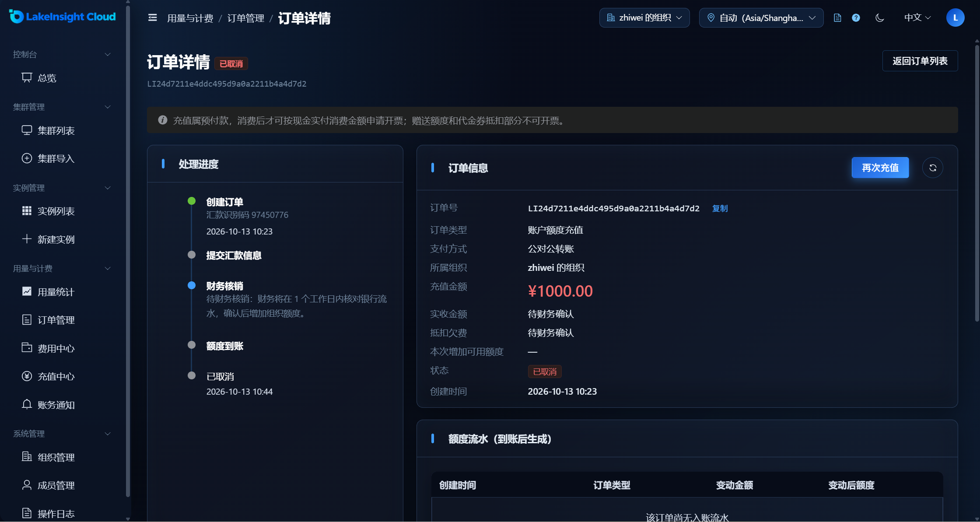Click the 新建实例 plus icon
Viewport: 980px width, 522px height.
click(27, 239)
